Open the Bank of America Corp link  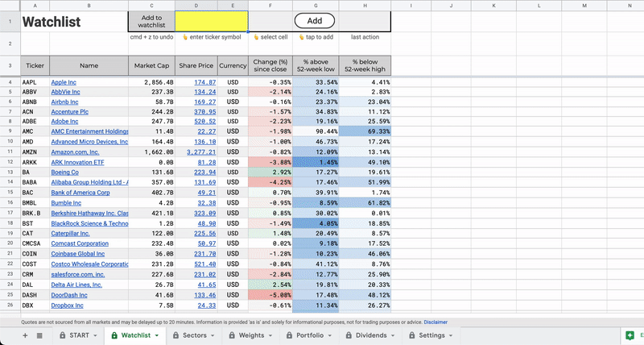80,193
